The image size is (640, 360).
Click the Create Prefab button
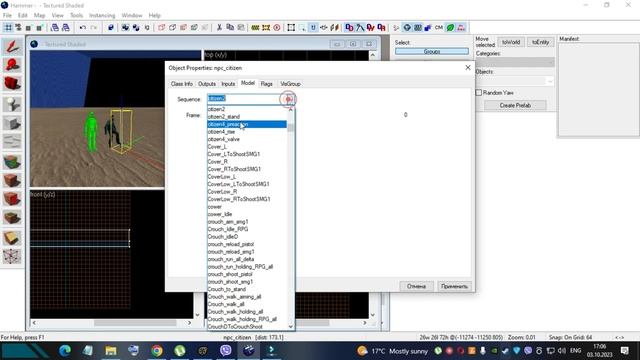515,105
